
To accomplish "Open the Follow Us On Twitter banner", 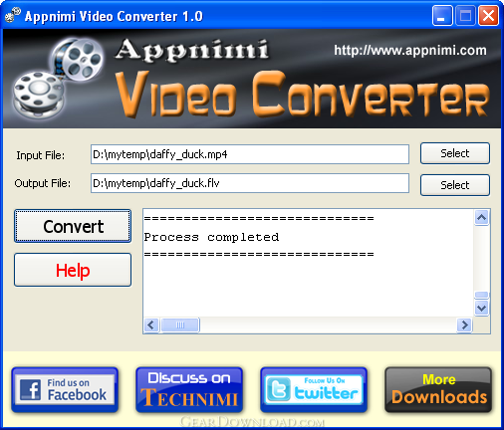I will (x=314, y=390).
